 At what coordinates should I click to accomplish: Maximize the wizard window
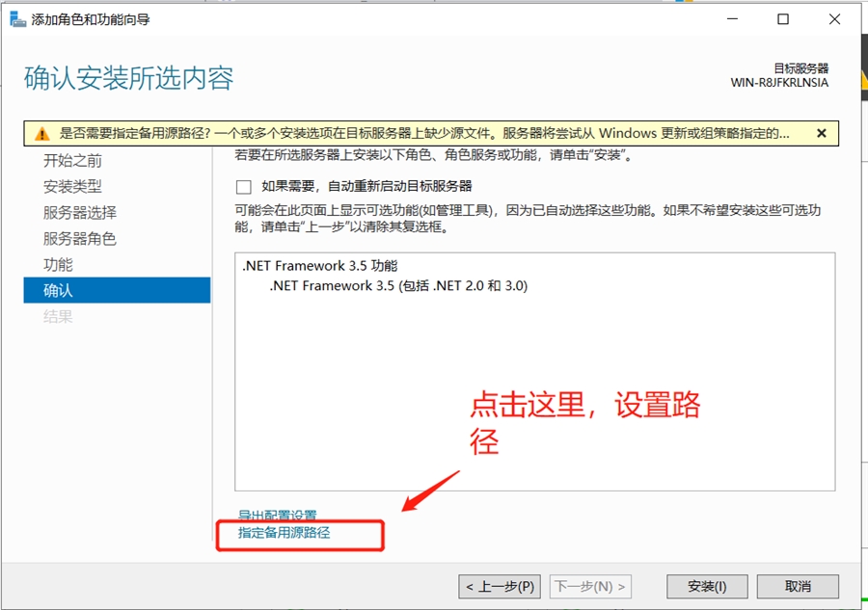click(x=783, y=19)
